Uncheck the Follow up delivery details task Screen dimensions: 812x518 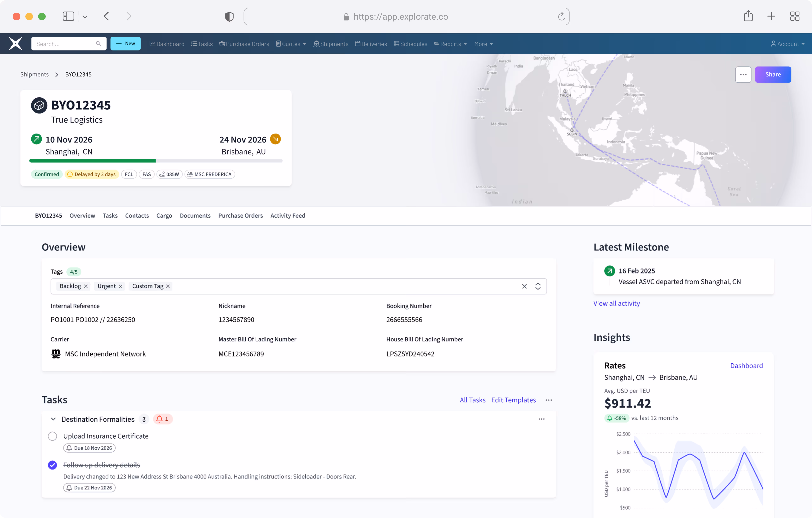(x=52, y=465)
